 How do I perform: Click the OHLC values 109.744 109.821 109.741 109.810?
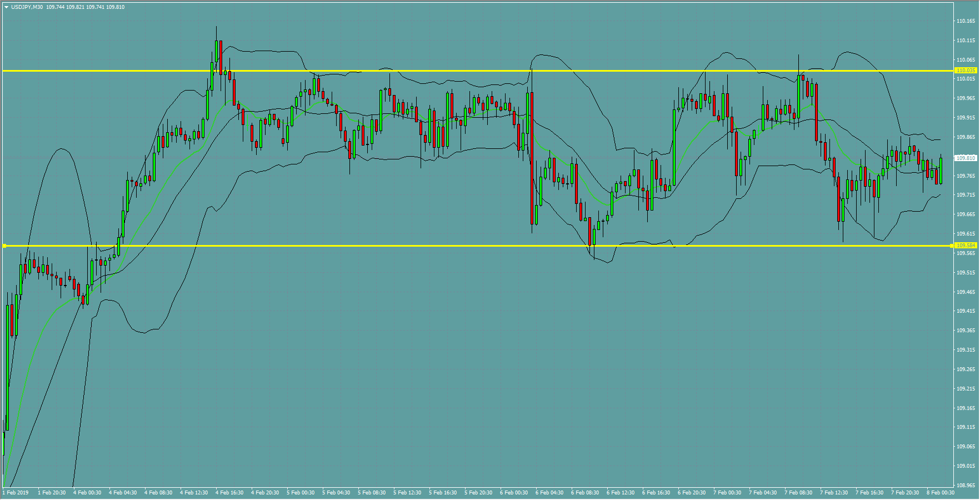[x=86, y=7]
